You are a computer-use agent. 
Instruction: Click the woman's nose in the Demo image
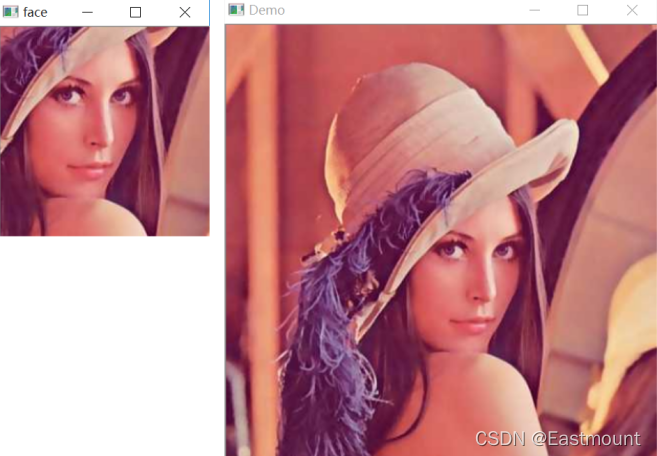[x=486, y=285]
